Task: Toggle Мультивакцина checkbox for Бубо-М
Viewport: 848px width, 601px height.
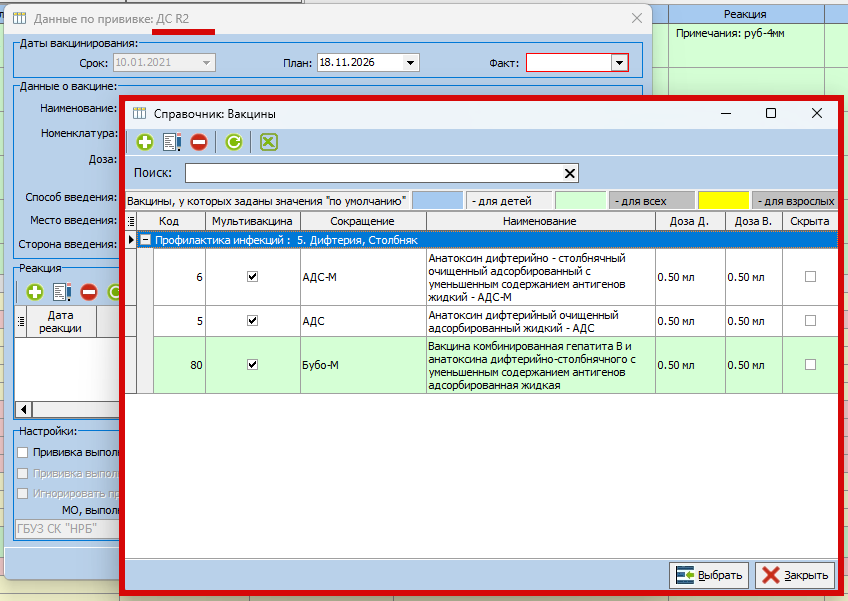Action: coord(252,365)
